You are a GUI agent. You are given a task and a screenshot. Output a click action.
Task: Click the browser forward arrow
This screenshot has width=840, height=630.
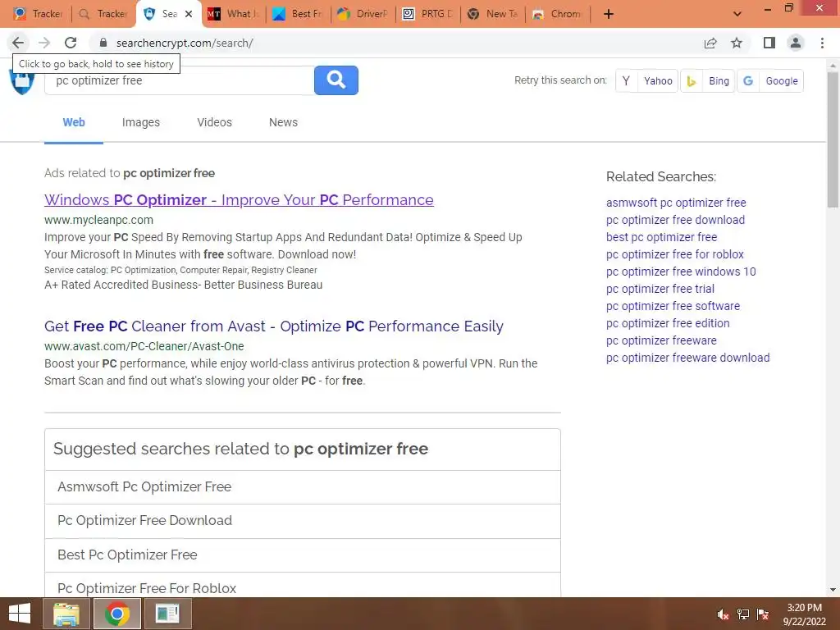click(x=44, y=43)
